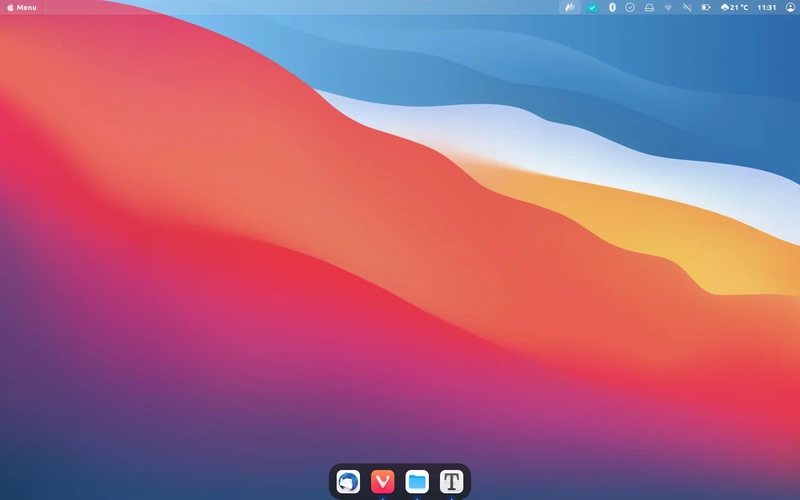Launch Thunderbird from the dock
Image resolution: width=800 pixels, height=500 pixels.
(x=348, y=481)
